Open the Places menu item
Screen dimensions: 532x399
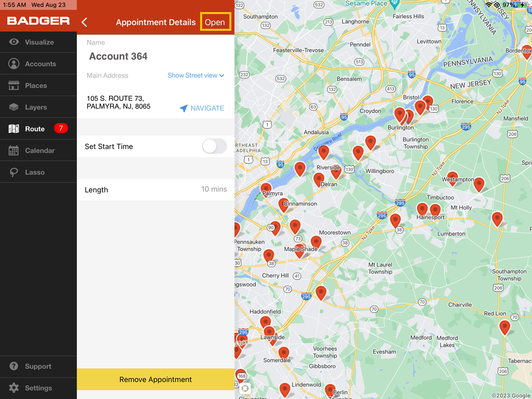click(x=38, y=85)
